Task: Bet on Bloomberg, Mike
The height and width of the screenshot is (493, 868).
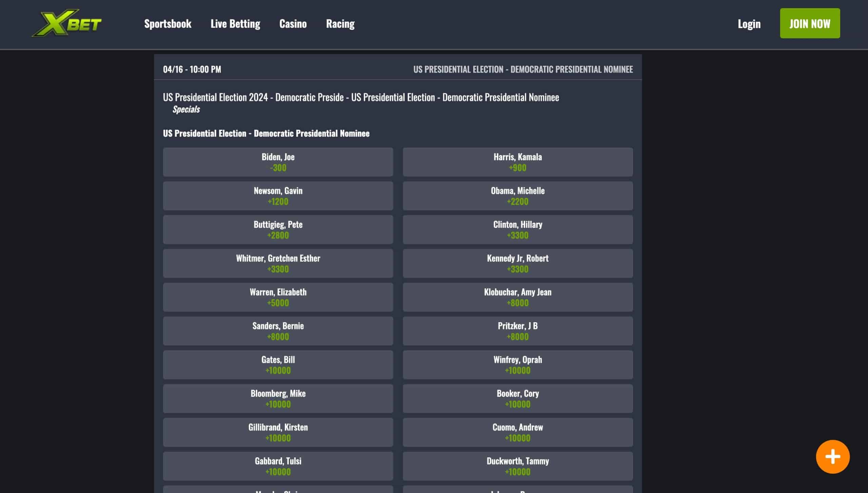Action: (278, 398)
